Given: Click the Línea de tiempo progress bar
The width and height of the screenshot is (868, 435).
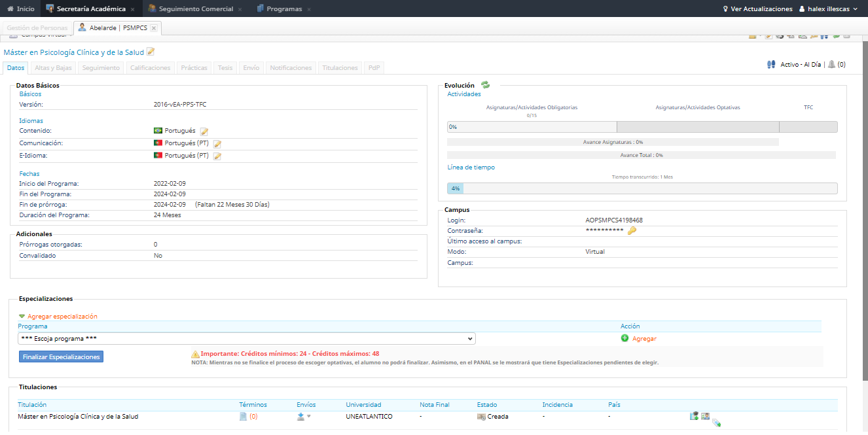Looking at the screenshot, I should pyautogui.click(x=642, y=188).
